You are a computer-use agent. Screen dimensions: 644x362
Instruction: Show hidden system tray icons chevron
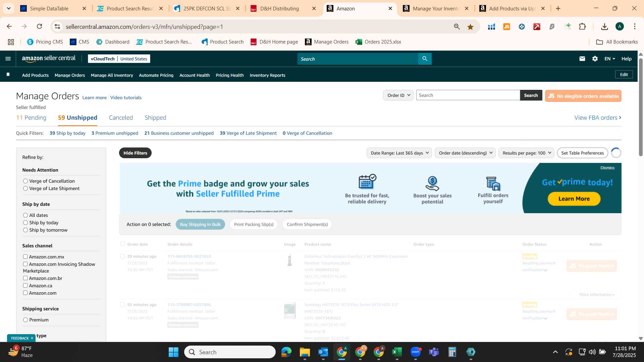[x=555, y=352]
